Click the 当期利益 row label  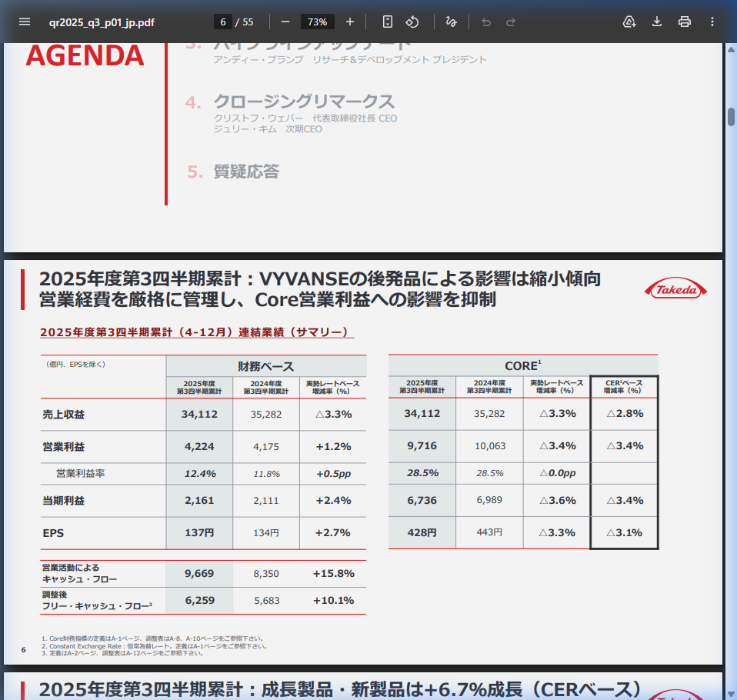63,501
